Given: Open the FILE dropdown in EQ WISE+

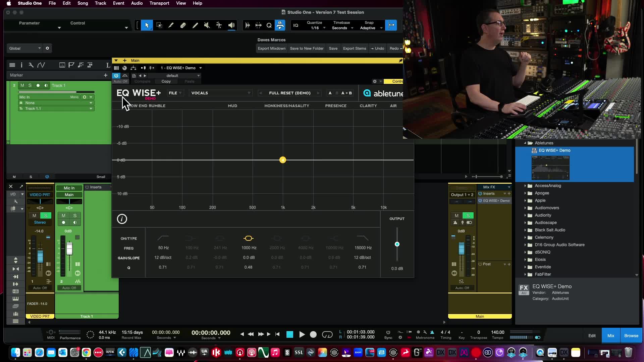Looking at the screenshot, I should (x=175, y=93).
